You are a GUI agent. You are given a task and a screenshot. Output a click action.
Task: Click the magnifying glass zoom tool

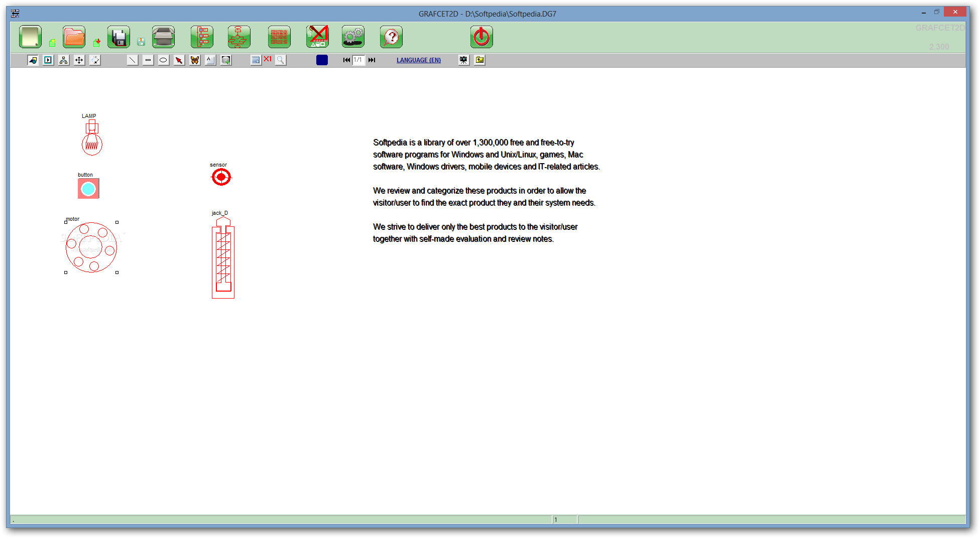[x=281, y=60]
